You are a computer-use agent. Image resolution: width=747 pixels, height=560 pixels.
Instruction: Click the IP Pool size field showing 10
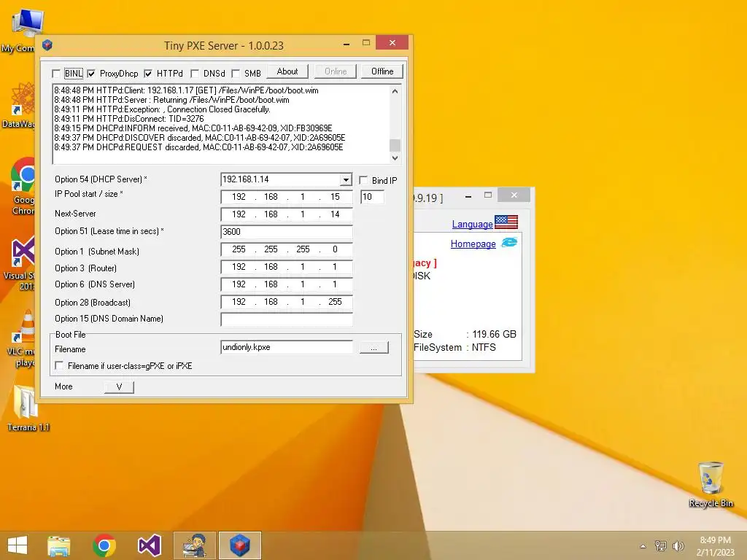pos(373,197)
